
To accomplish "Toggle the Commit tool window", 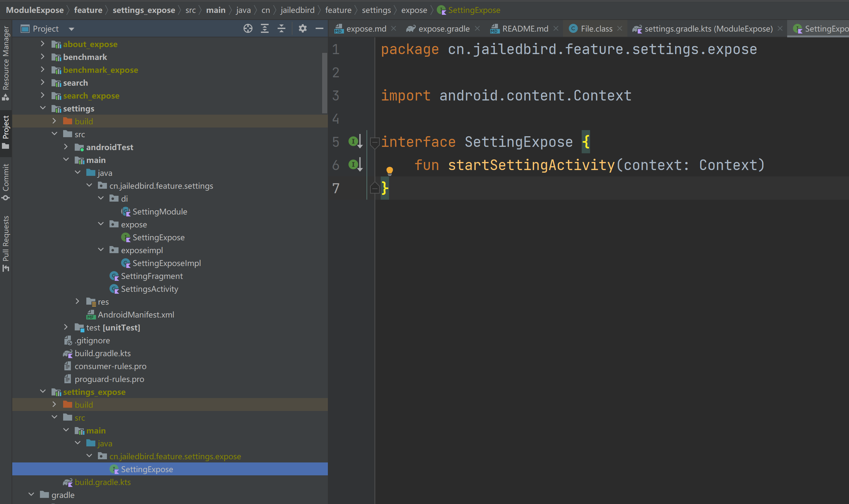I will (x=6, y=182).
